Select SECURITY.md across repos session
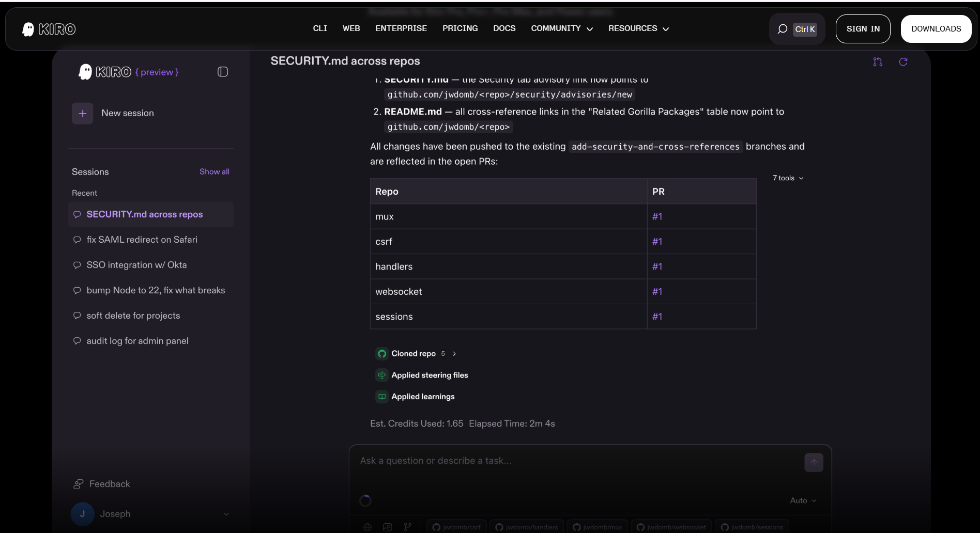The image size is (980, 533). click(x=150, y=214)
